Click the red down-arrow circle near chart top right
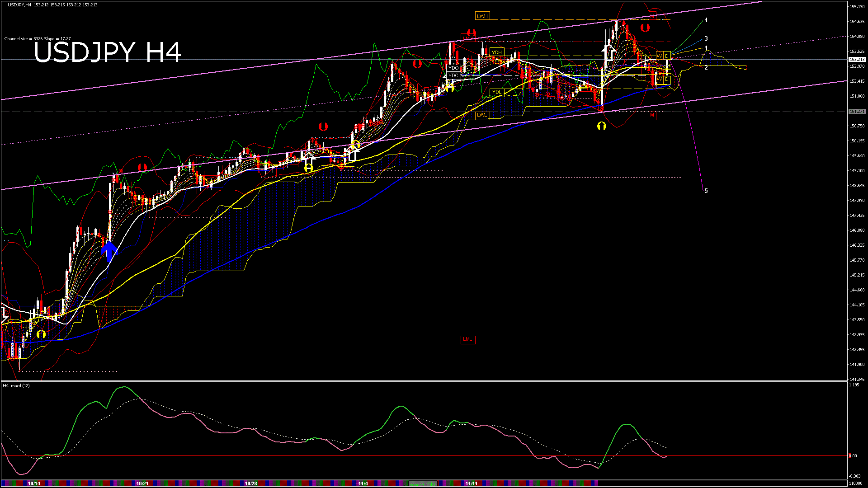Viewport: 868px width, 488px height. pyautogui.click(x=645, y=28)
